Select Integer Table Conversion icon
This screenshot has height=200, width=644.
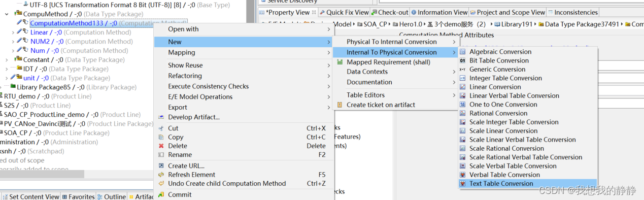462,78
